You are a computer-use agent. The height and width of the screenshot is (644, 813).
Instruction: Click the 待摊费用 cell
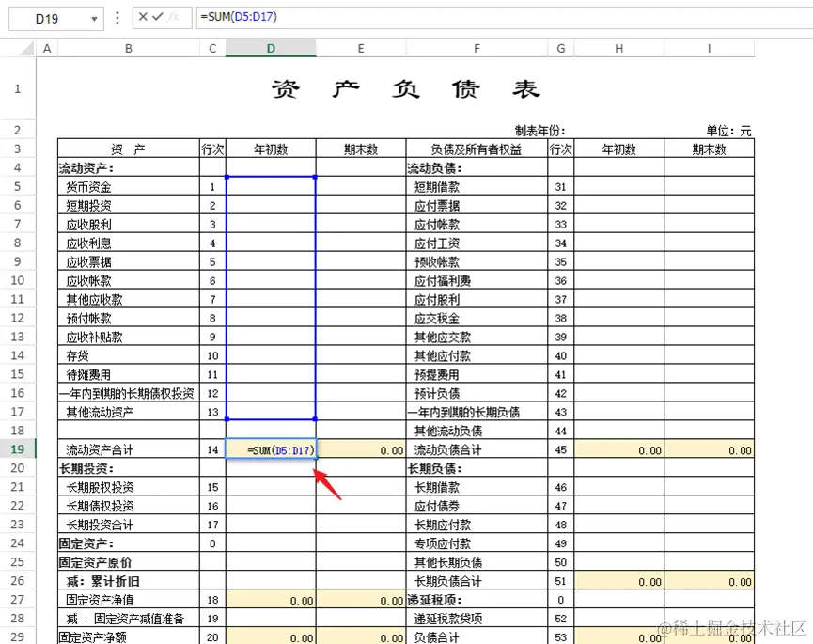click(x=129, y=374)
